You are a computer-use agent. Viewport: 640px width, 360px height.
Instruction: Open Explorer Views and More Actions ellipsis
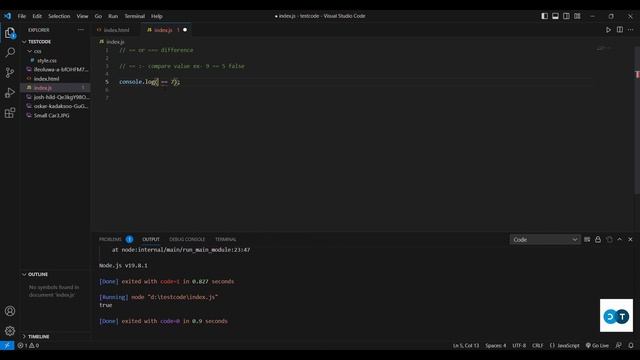80,30
